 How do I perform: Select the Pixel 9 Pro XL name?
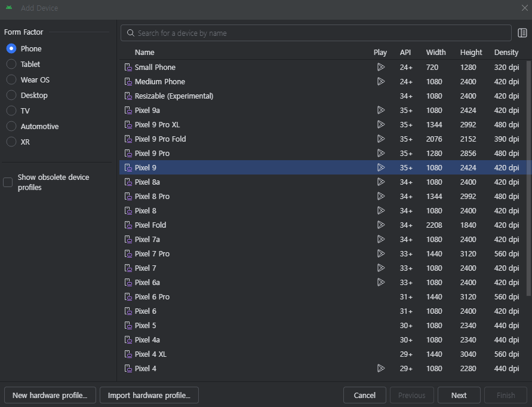157,124
